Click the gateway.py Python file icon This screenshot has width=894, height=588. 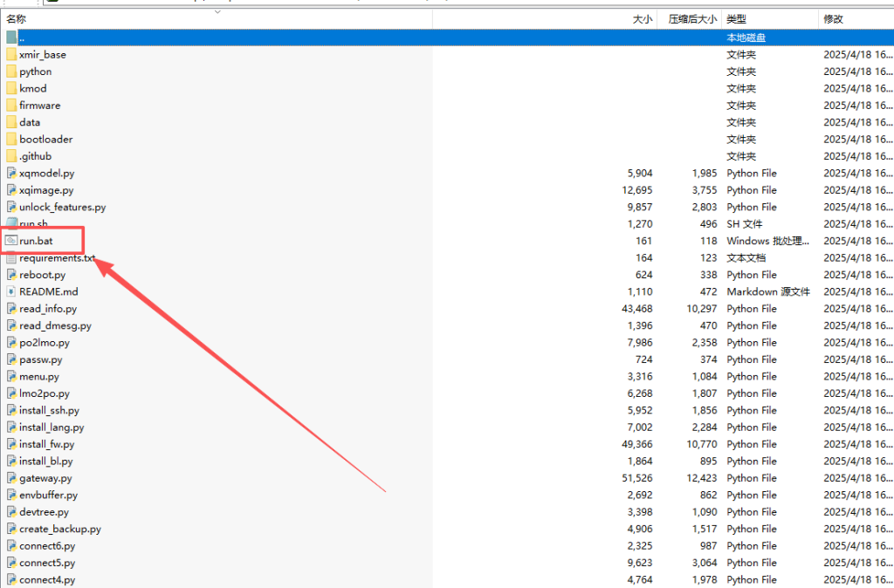[11, 478]
